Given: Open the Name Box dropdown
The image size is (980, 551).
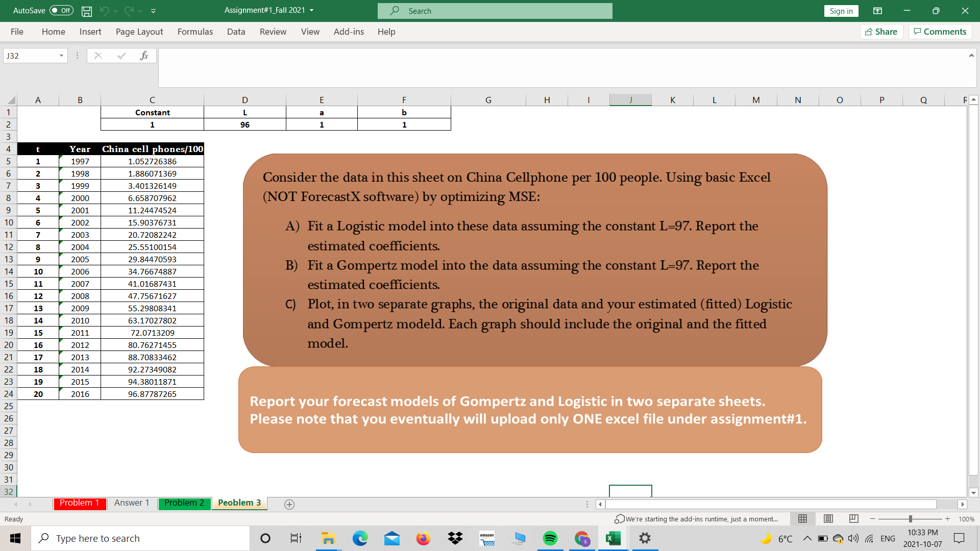Looking at the screenshot, I should coord(60,55).
